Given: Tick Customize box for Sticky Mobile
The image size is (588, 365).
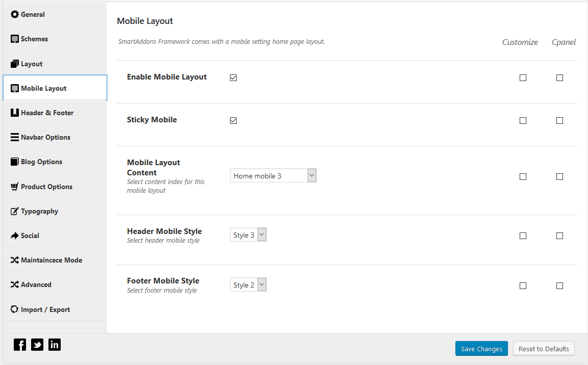Looking at the screenshot, I should [x=523, y=121].
